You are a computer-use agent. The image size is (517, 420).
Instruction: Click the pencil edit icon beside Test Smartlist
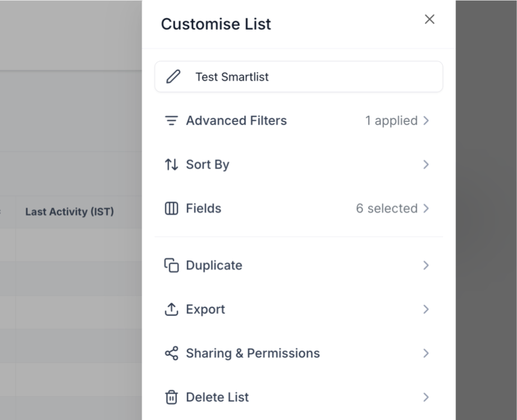[x=174, y=77]
